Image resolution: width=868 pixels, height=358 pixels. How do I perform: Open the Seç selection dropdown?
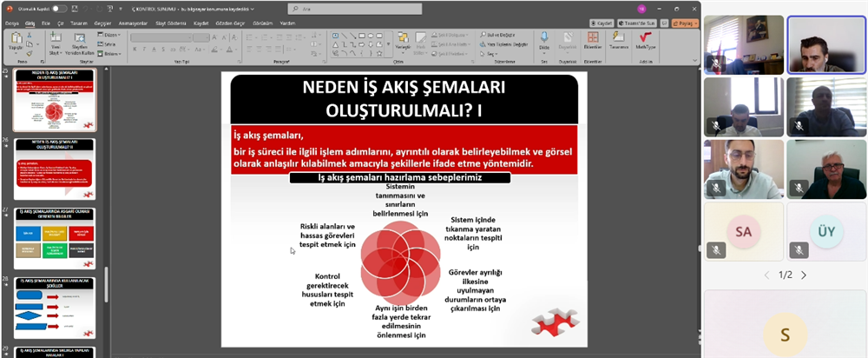pyautogui.click(x=490, y=54)
